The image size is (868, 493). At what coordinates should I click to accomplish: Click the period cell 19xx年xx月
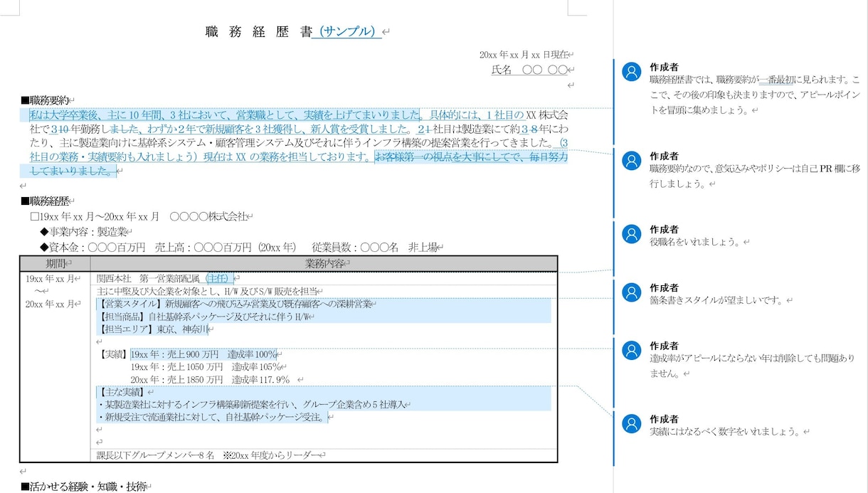point(50,279)
